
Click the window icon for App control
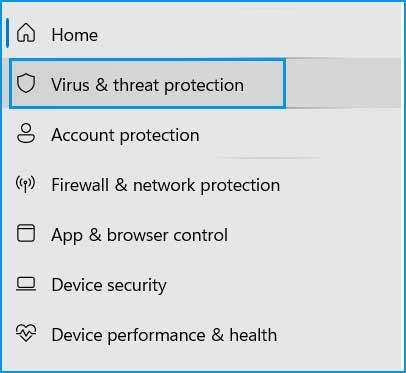tap(26, 233)
